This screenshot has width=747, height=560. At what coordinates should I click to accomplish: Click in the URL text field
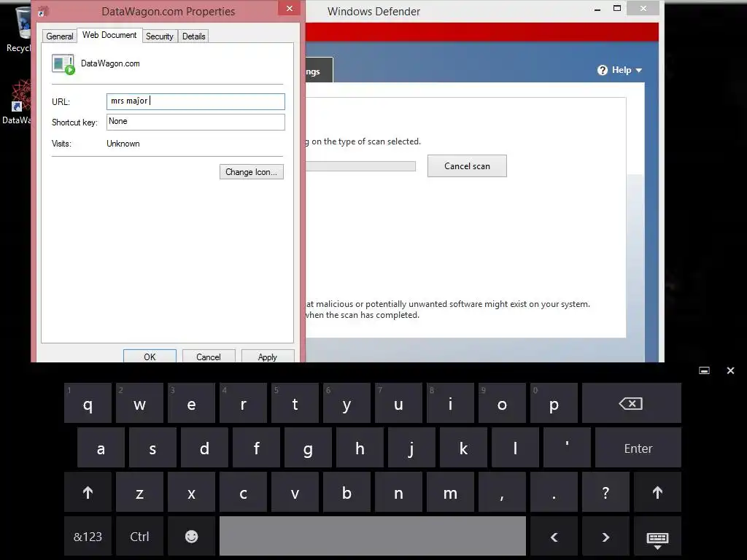pyautogui.click(x=196, y=101)
